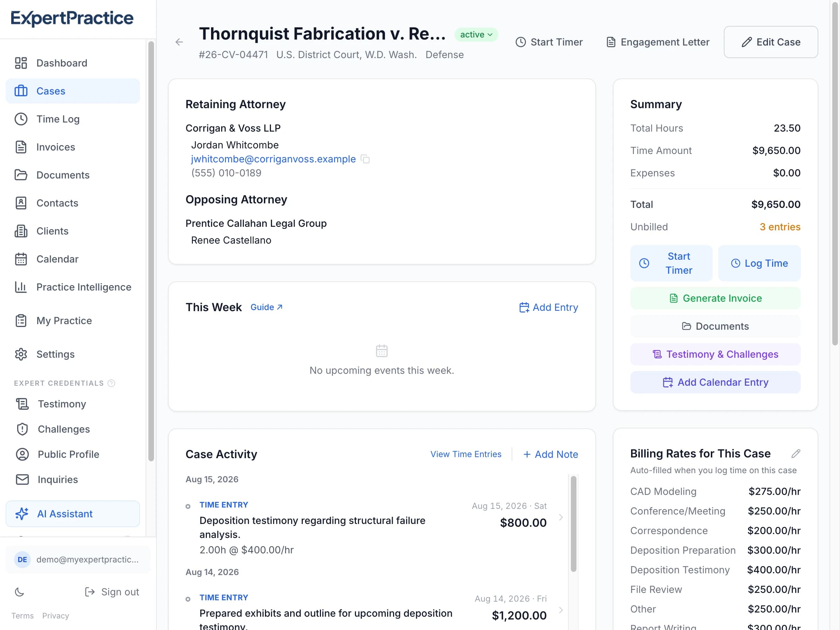Viewport: 840px width, 630px height.
Task: Open Testimony under Expert Credentials
Action: [x=73, y=404]
